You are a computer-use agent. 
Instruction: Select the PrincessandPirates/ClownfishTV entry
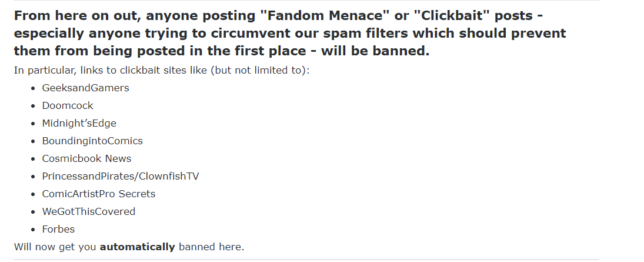click(121, 177)
